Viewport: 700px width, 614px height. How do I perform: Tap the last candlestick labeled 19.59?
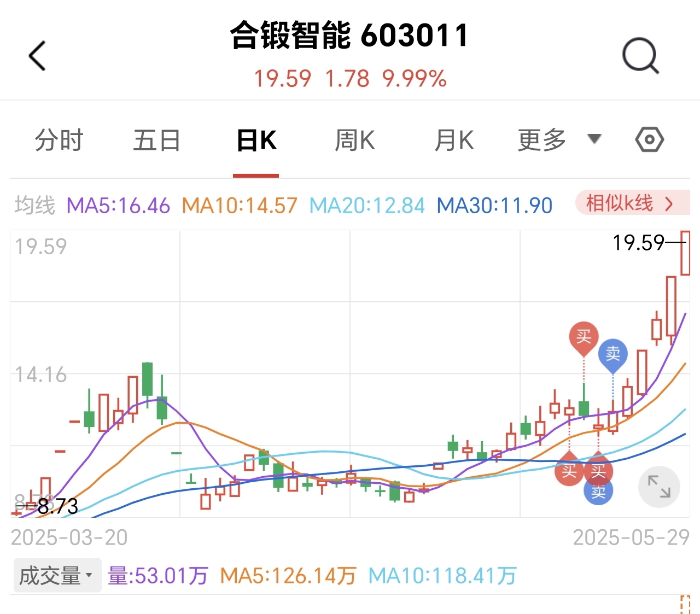pyautogui.click(x=685, y=253)
